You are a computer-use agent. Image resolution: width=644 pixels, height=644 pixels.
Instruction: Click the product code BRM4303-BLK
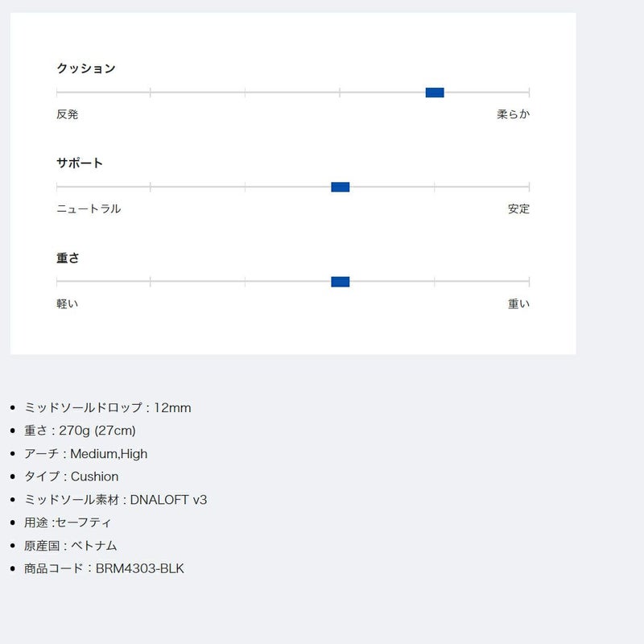105,568
